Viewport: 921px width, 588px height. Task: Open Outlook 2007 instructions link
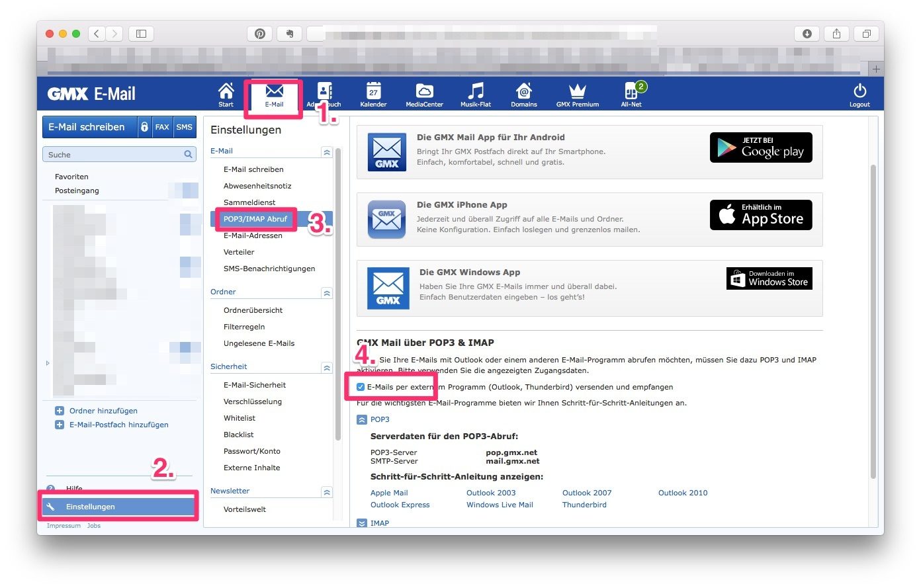click(x=587, y=493)
